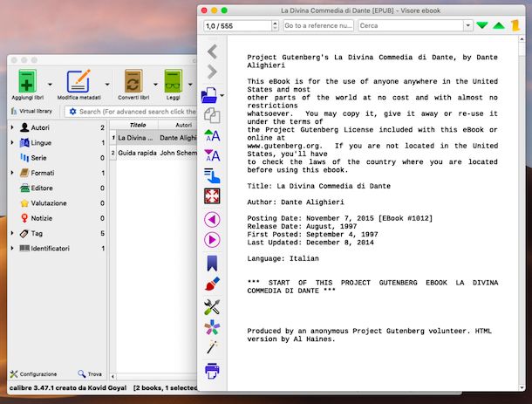This screenshot has height=404, width=532.
Task: Open Table of Contents hand icon
Action: (x=212, y=176)
